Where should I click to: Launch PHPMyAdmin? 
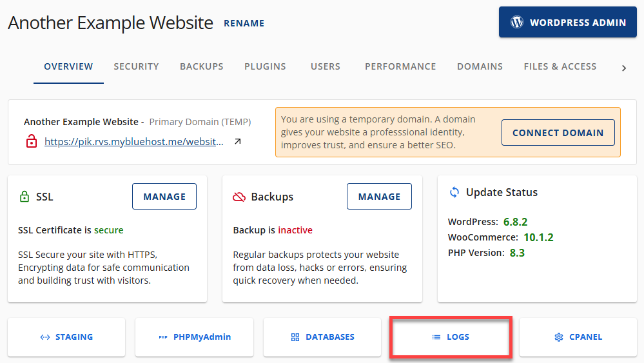(x=194, y=337)
